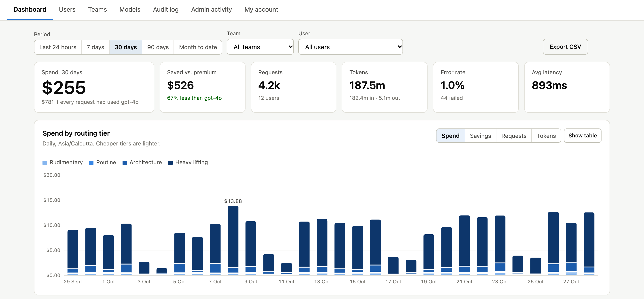Click the 4.2k requests value

[x=269, y=85]
